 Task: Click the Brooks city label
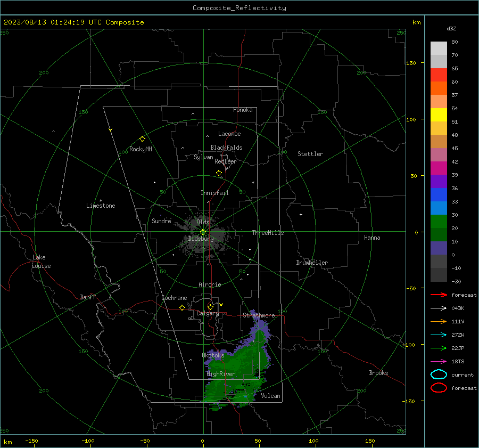tap(378, 373)
